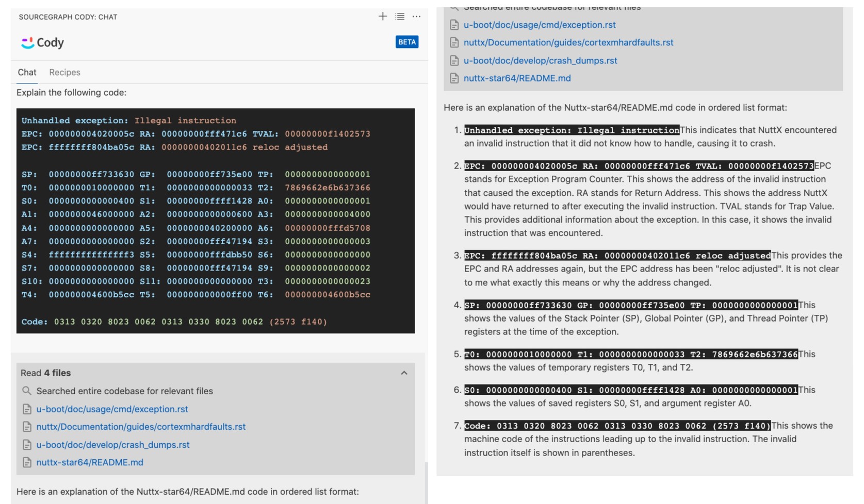864x504 pixels.
Task: Click file icon beside left exception.rst link
Action: click(x=27, y=409)
